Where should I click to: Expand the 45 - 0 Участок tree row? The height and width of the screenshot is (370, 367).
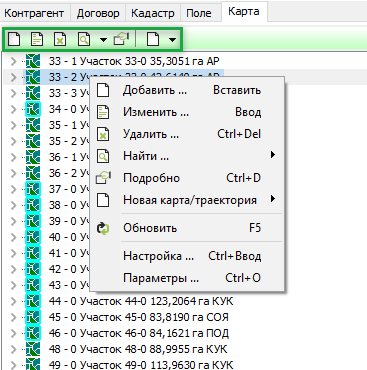[x=13, y=317]
